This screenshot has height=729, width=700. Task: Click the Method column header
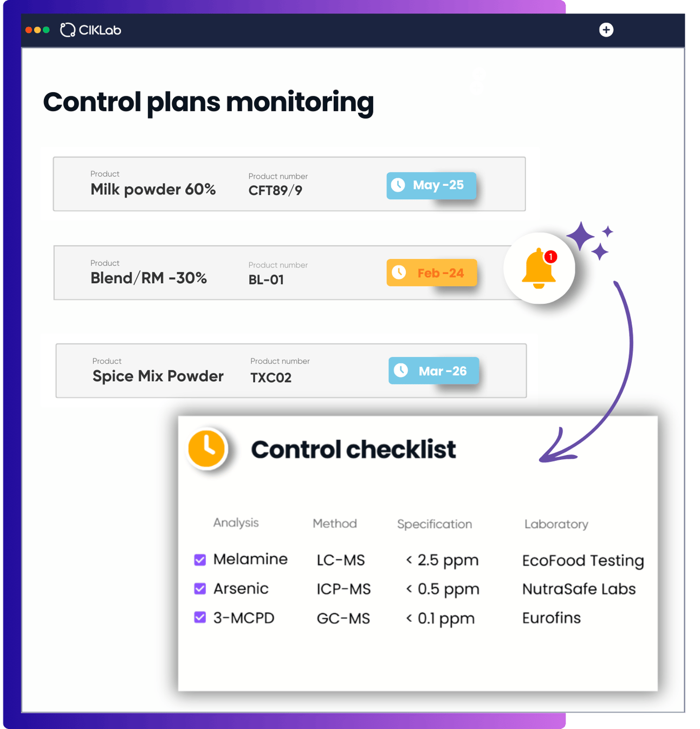335,523
